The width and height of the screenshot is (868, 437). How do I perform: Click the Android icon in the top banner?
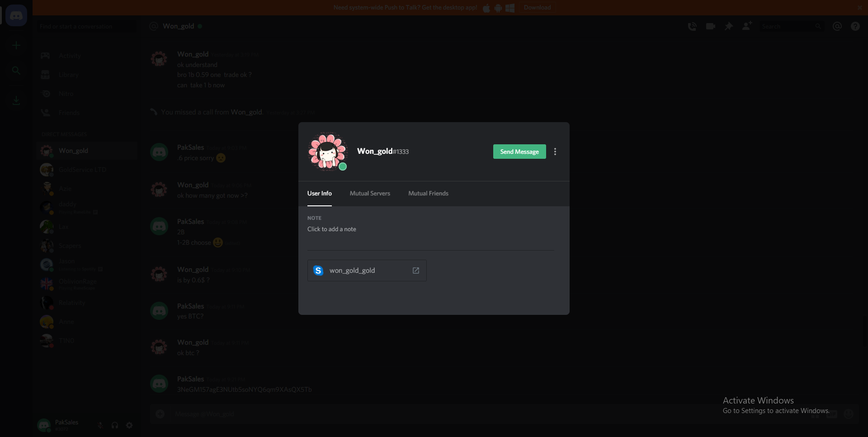pos(498,8)
